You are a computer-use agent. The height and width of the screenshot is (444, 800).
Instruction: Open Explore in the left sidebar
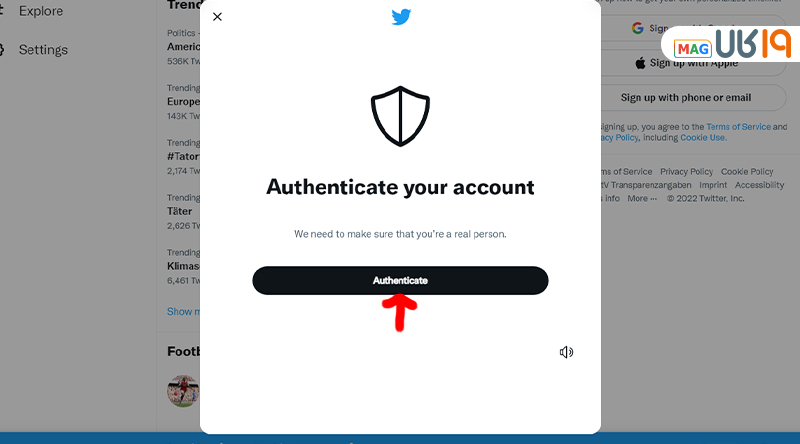tap(41, 11)
